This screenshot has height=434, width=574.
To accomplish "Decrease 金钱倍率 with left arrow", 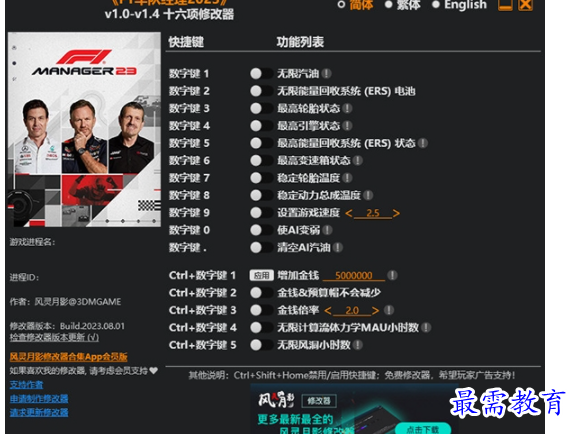I will pos(328,311).
